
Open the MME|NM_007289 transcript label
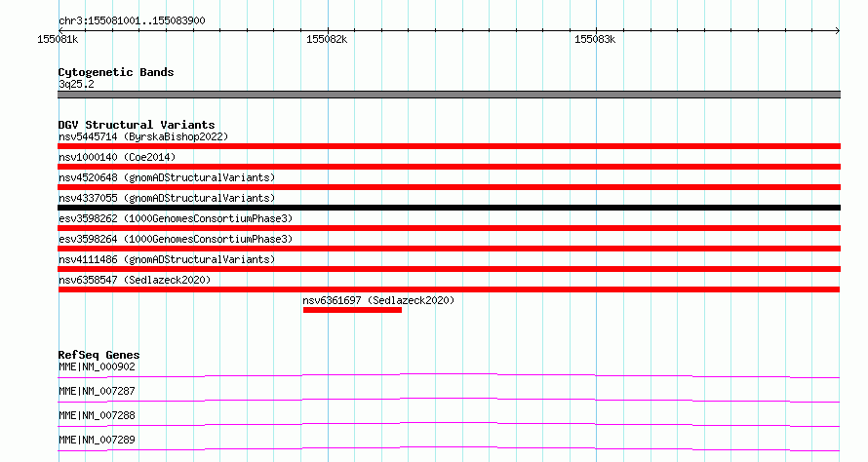97,440
